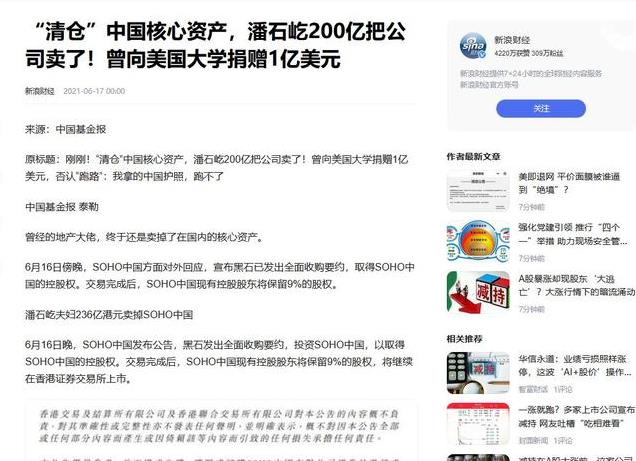Click the publish date 2021-06-17 00:00

[x=94, y=91]
